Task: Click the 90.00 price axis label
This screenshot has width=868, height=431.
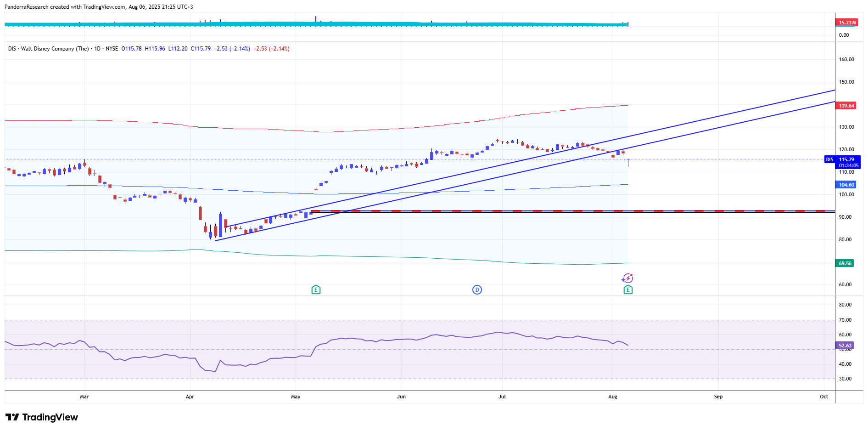Action: point(845,217)
